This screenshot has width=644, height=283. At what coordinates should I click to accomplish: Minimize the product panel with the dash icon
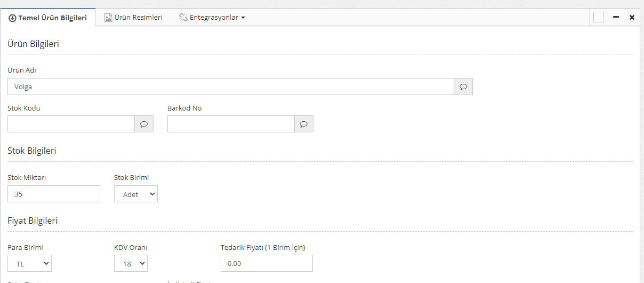click(x=616, y=17)
